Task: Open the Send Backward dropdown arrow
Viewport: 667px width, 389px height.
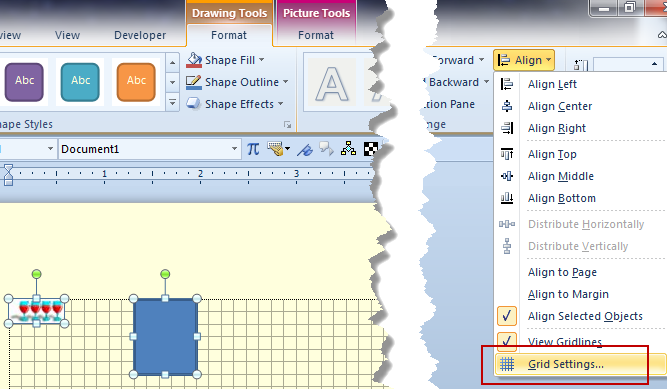Action: [486, 82]
